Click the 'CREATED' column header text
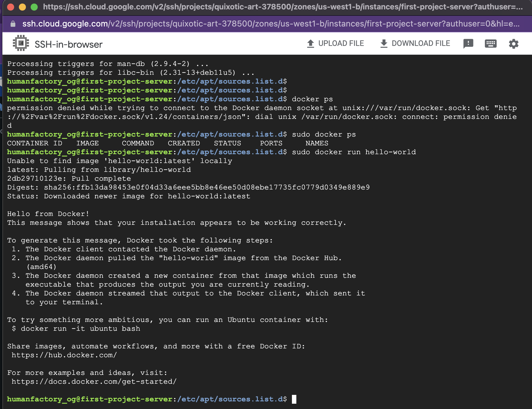This screenshot has height=409, width=532. [184, 143]
